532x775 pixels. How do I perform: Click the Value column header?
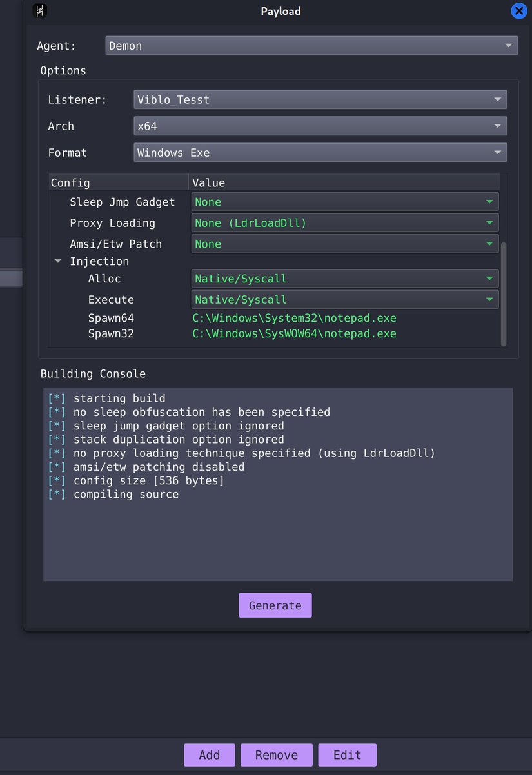(344, 183)
